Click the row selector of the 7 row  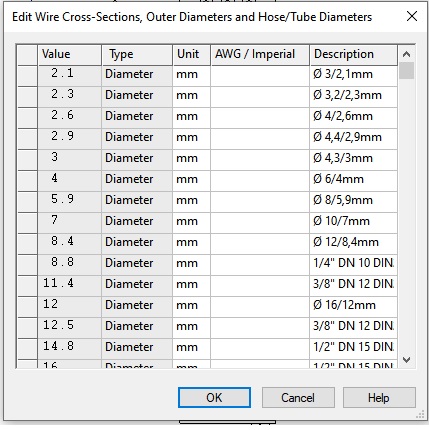pos(27,223)
